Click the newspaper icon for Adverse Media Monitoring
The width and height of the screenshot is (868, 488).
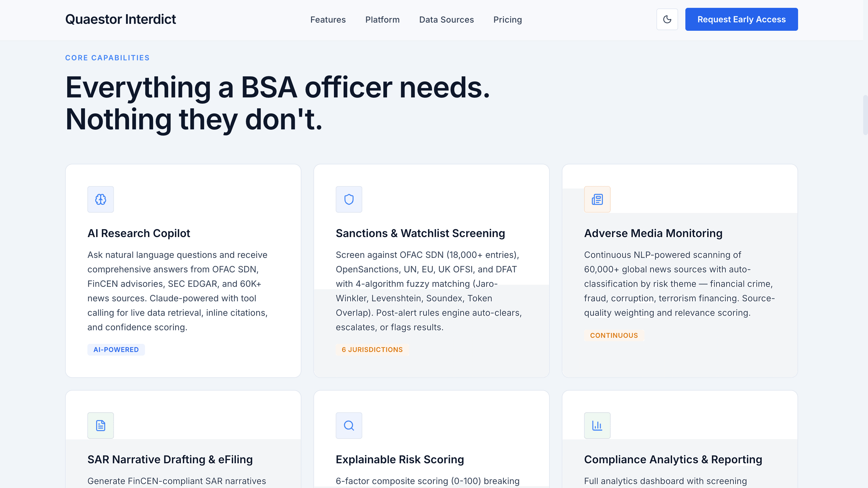pyautogui.click(x=597, y=199)
